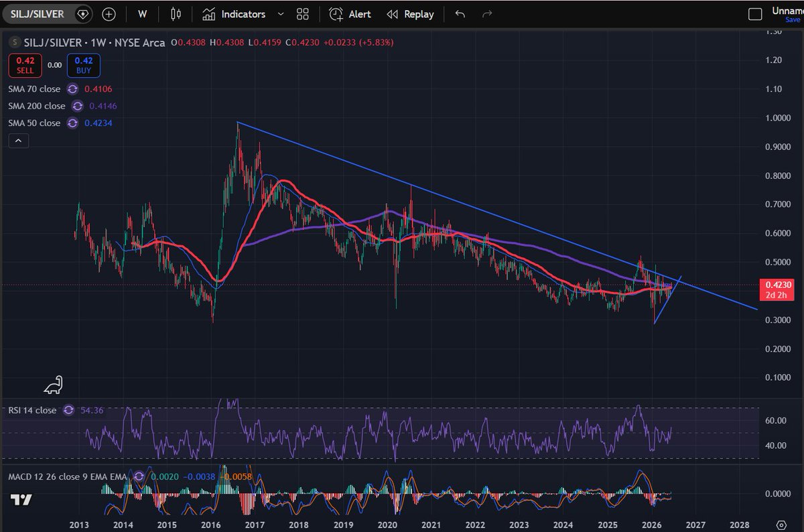Open SMA 70 close indicator settings icon
This screenshot has height=532, width=804.
pyautogui.click(x=72, y=89)
